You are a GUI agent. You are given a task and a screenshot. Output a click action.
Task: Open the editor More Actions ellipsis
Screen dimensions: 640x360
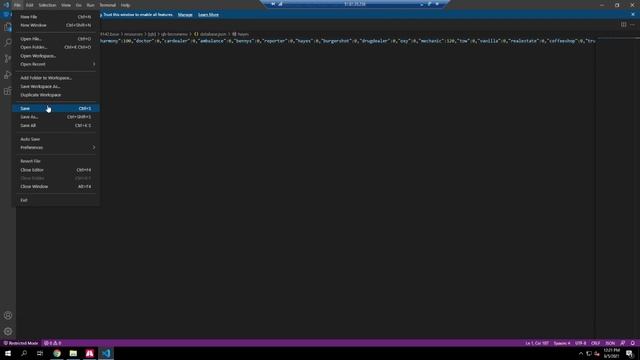click(x=632, y=24)
